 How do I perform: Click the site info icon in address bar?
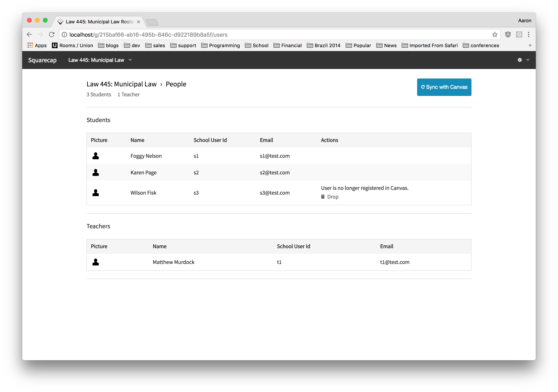[64, 35]
